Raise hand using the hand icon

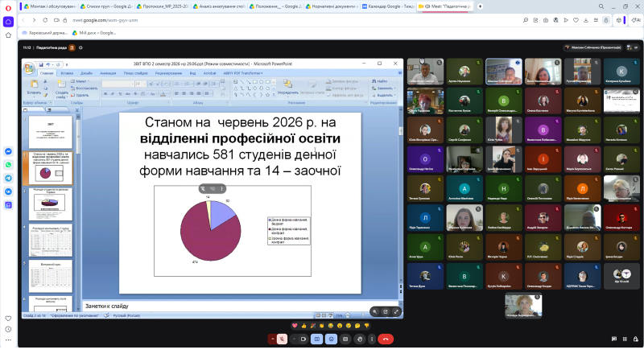click(359, 339)
